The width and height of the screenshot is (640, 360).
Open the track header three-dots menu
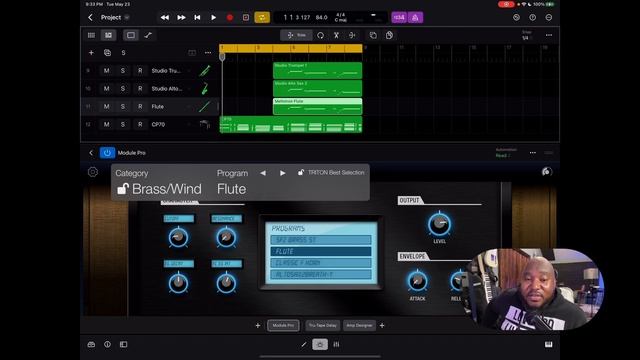(x=208, y=53)
